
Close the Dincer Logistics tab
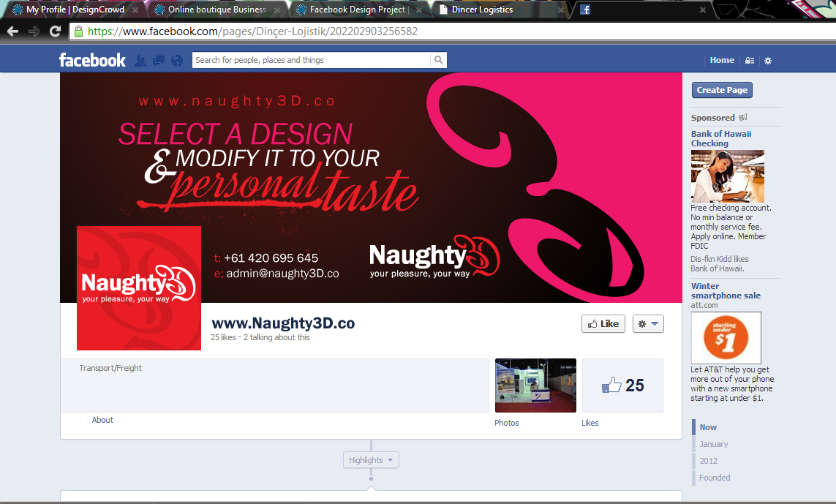click(x=561, y=10)
